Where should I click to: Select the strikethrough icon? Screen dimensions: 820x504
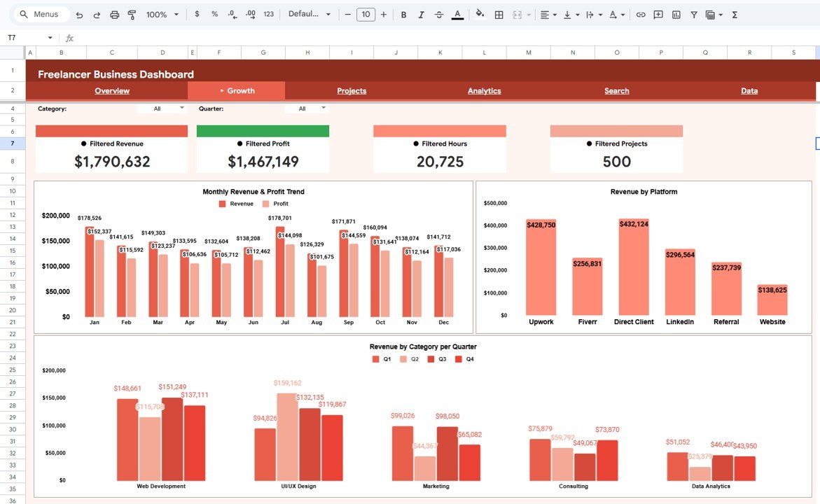pyautogui.click(x=438, y=14)
